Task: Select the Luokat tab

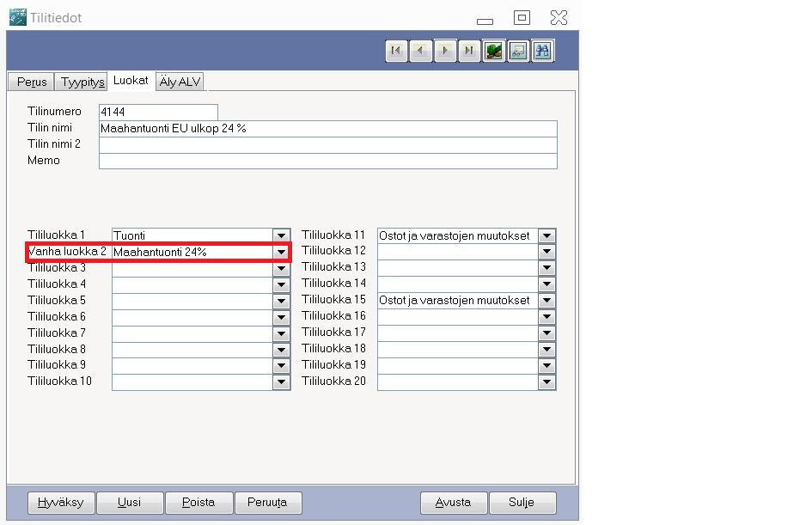Action: [131, 81]
